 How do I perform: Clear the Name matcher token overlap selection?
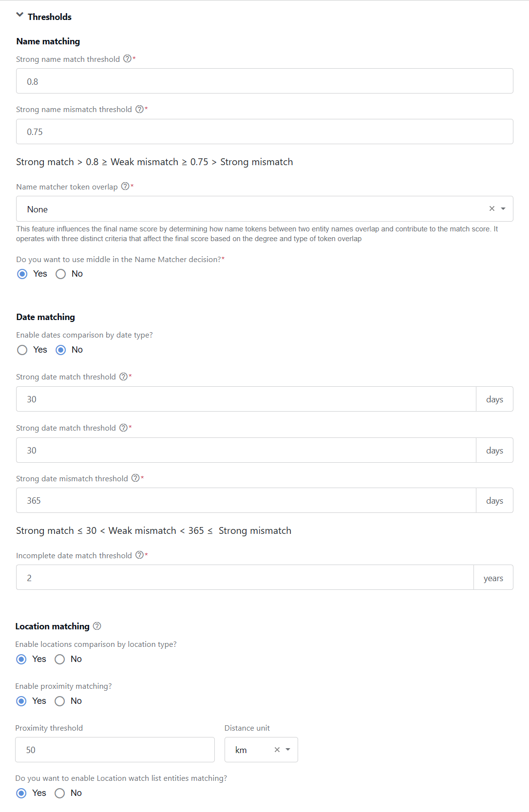tap(492, 208)
